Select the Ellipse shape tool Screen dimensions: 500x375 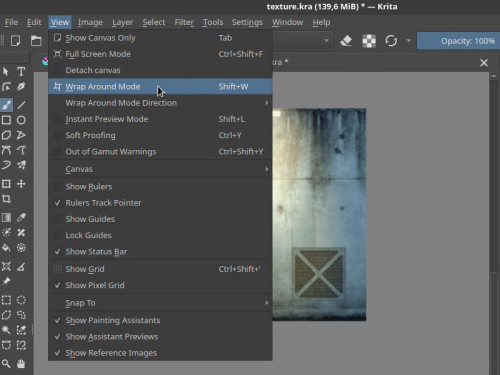point(21,120)
